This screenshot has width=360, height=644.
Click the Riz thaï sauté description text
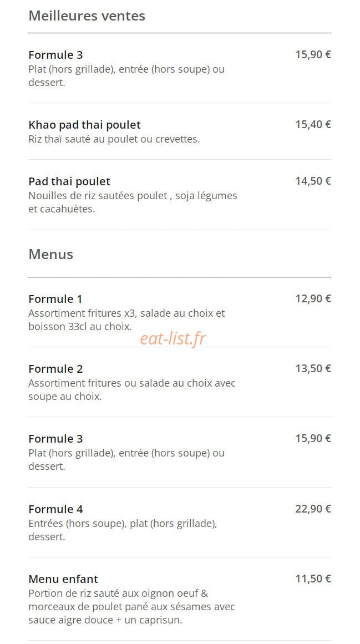(x=114, y=139)
